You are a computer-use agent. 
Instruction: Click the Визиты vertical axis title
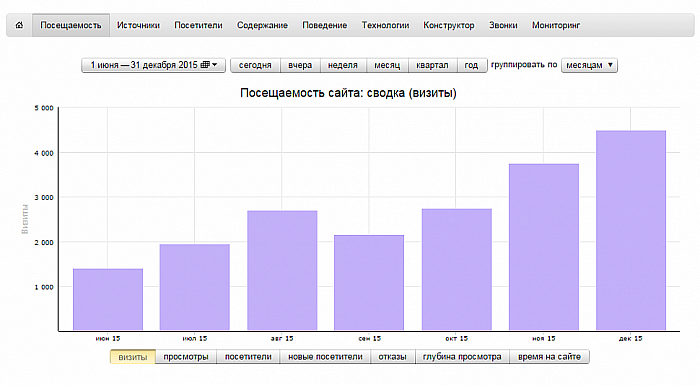(x=25, y=219)
